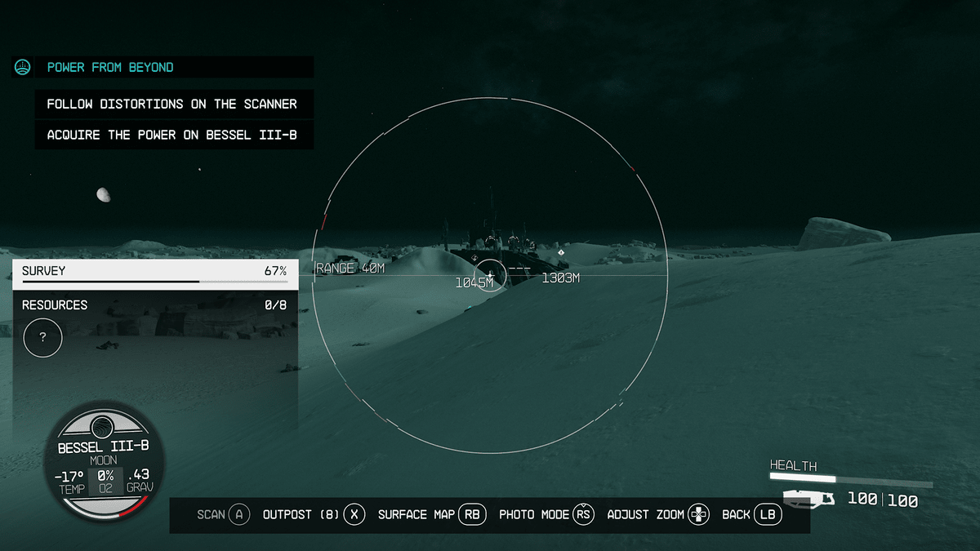
Task: Click the hollow diamond marker above 1045M
Action: click(474, 258)
